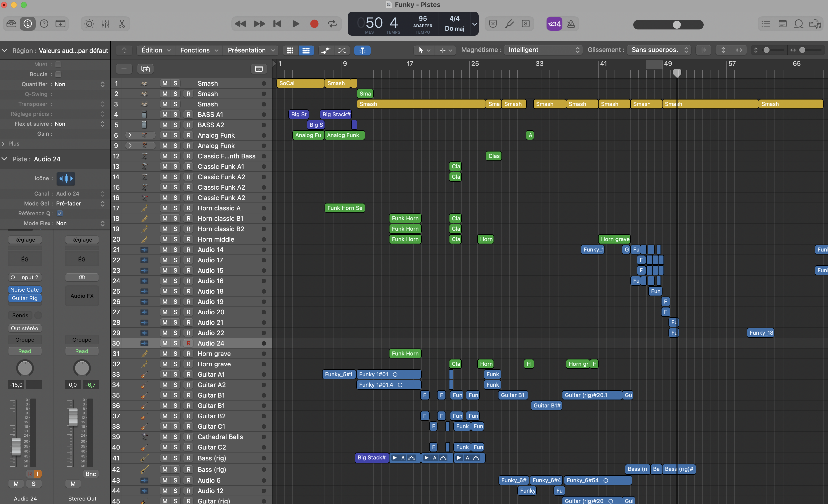The image size is (828, 504).
Task: Solo the Audio 24 track
Action: [x=175, y=343]
